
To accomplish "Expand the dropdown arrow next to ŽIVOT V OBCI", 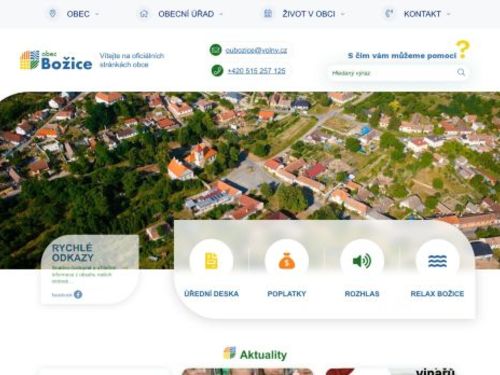I will (x=343, y=14).
